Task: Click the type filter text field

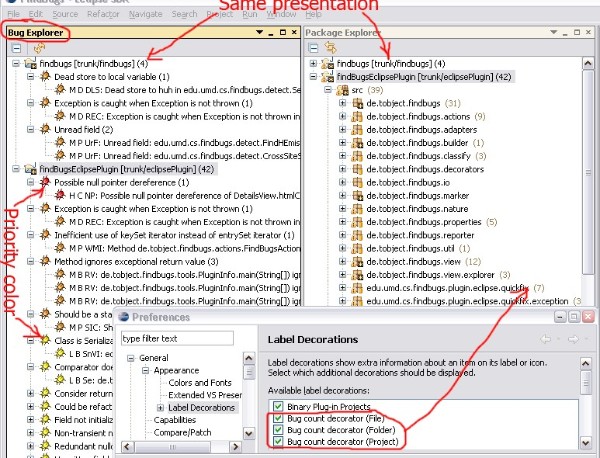Action: (x=182, y=338)
